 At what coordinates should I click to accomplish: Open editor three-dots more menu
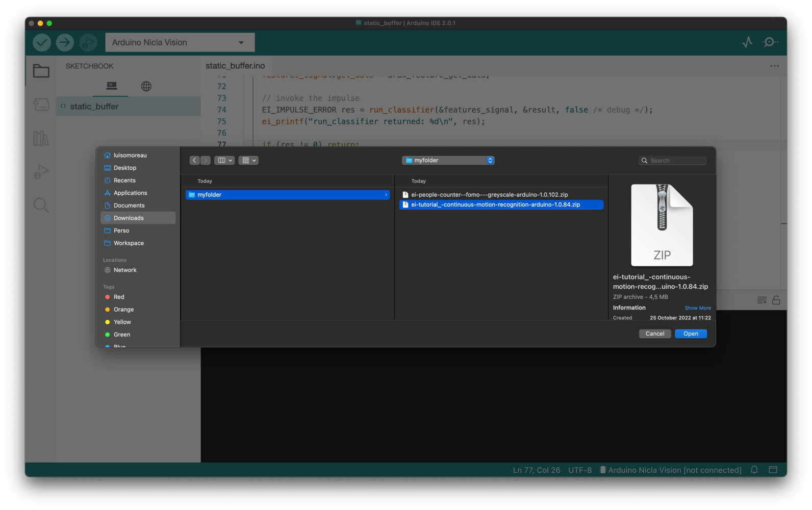click(x=774, y=66)
